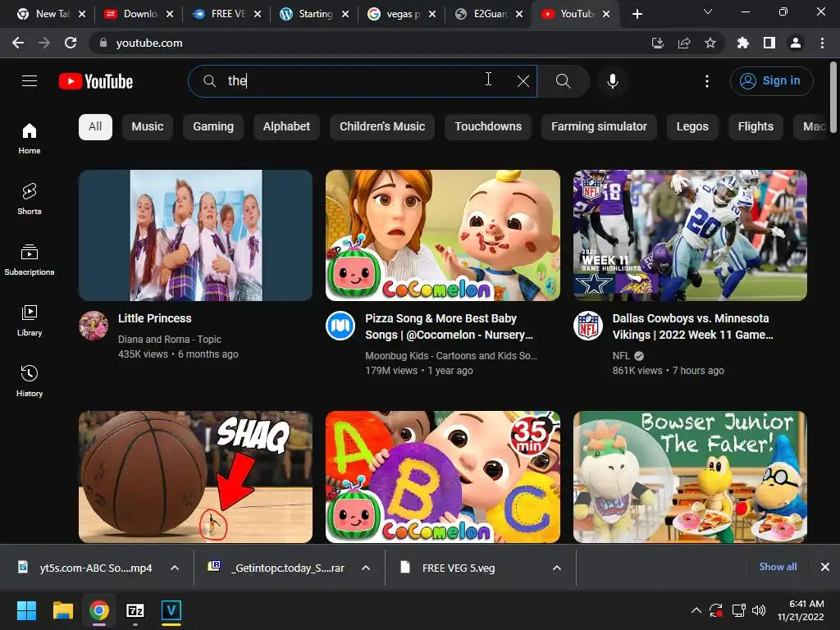Open Diana and Roma channel avatar
The image size is (840, 630).
tap(94, 326)
